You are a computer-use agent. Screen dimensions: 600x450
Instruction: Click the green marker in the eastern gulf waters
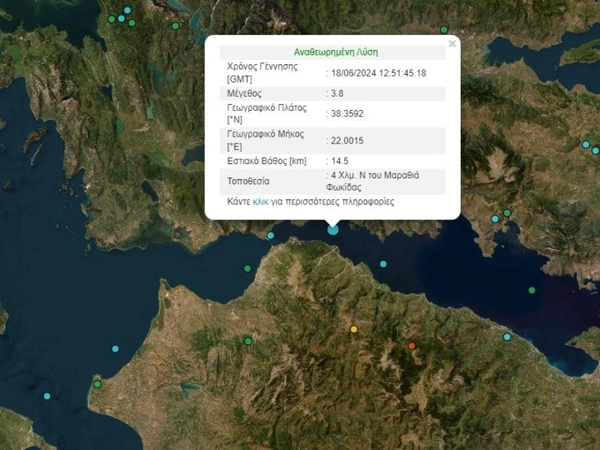(532, 291)
